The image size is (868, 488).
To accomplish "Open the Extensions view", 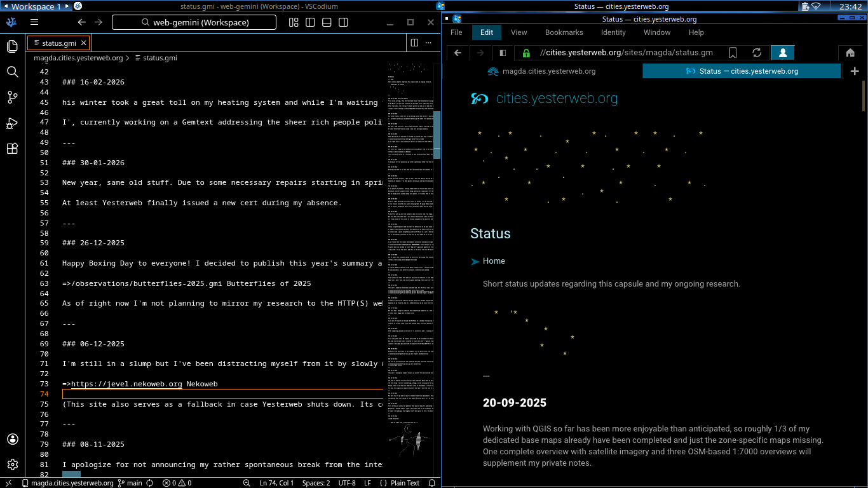I will (x=12, y=148).
